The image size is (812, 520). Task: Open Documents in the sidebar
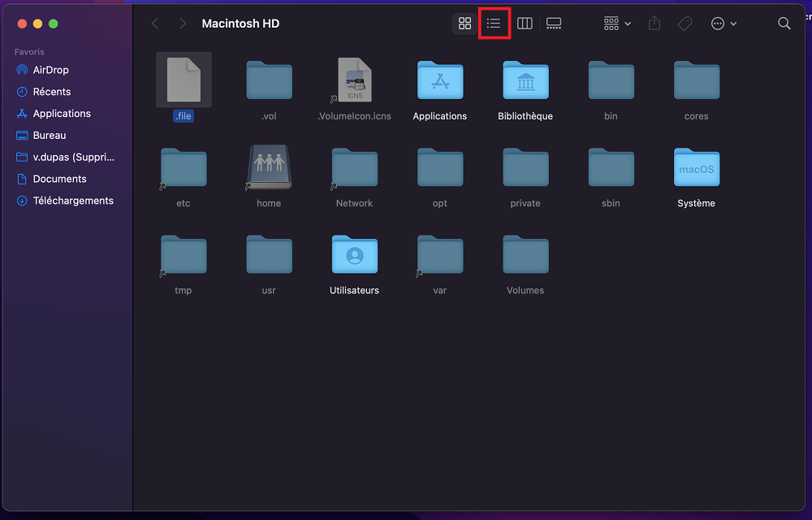coord(59,179)
